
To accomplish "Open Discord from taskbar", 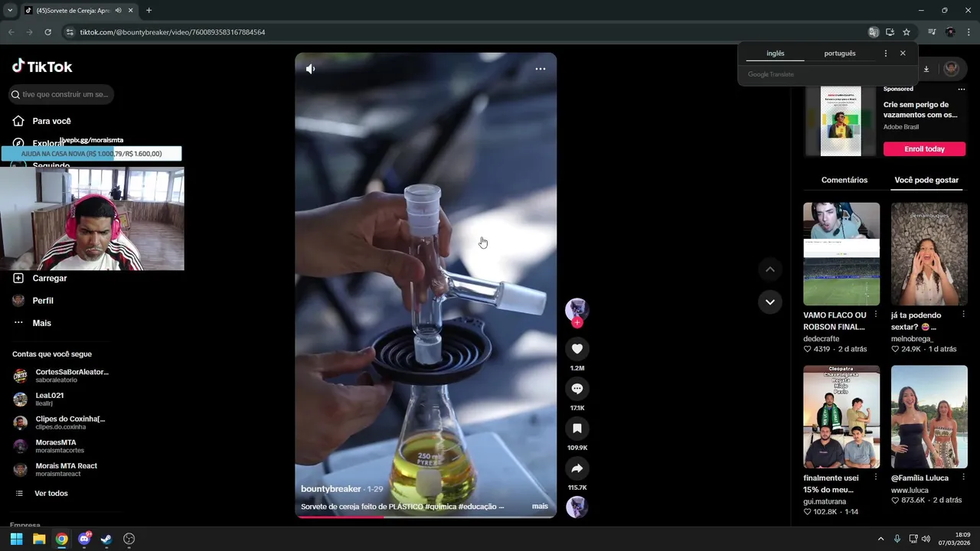I will click(84, 539).
